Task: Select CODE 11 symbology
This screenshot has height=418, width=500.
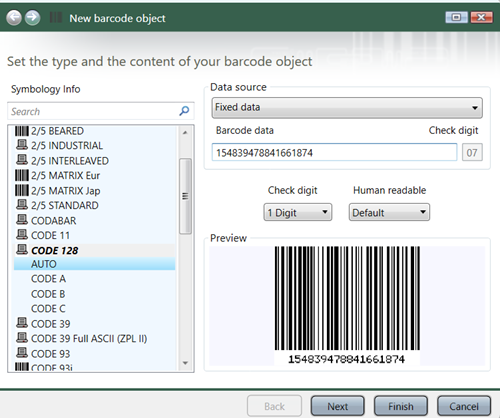Action: (x=50, y=235)
